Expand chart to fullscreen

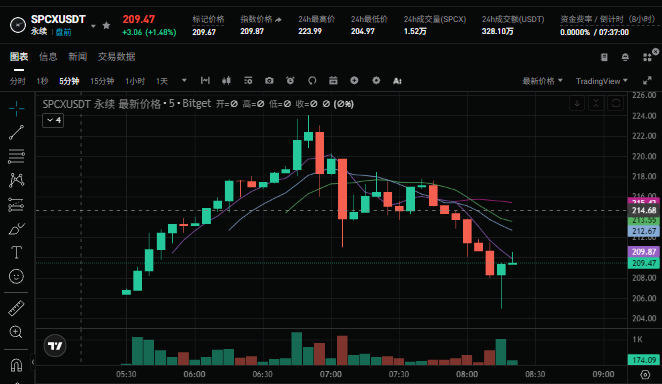click(647, 81)
